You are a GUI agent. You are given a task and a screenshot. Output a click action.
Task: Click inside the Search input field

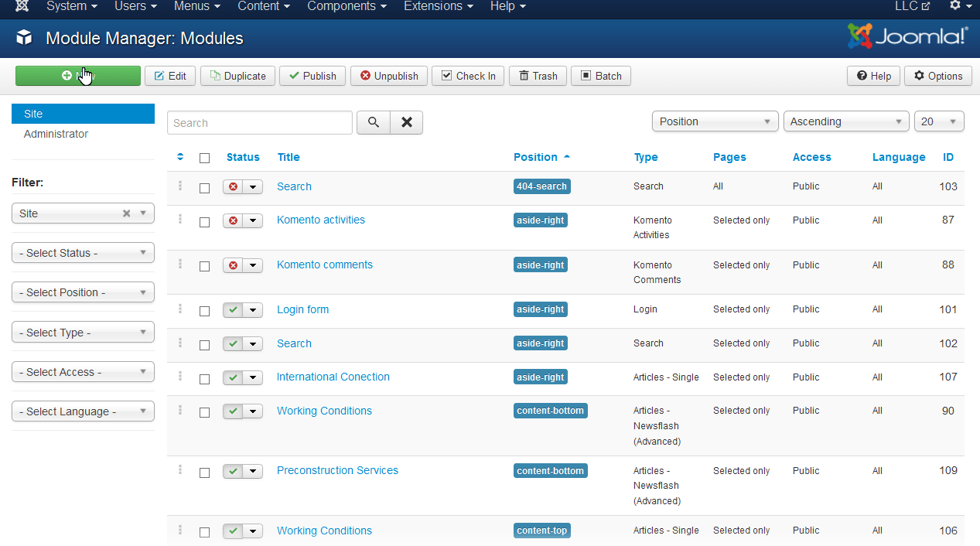(259, 122)
